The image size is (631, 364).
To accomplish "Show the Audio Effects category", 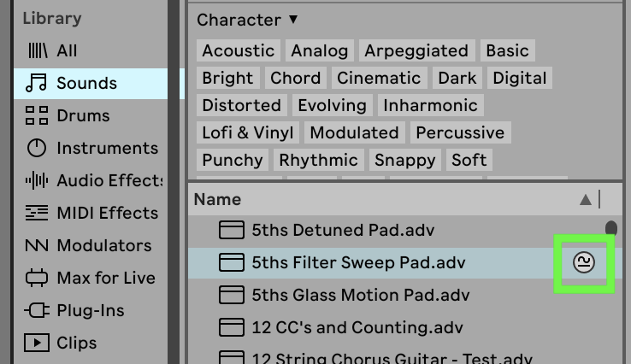I will coord(109,181).
